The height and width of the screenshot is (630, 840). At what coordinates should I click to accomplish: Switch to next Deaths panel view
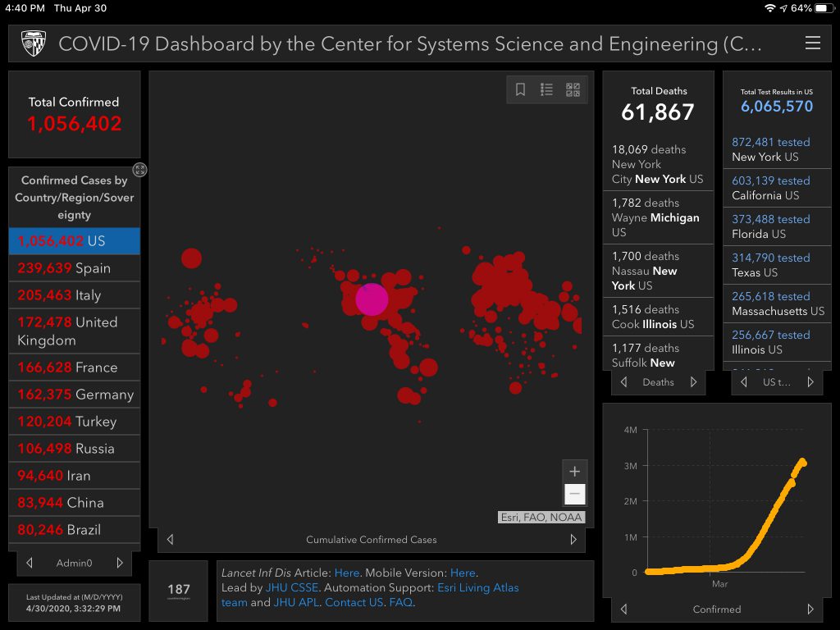tap(694, 382)
